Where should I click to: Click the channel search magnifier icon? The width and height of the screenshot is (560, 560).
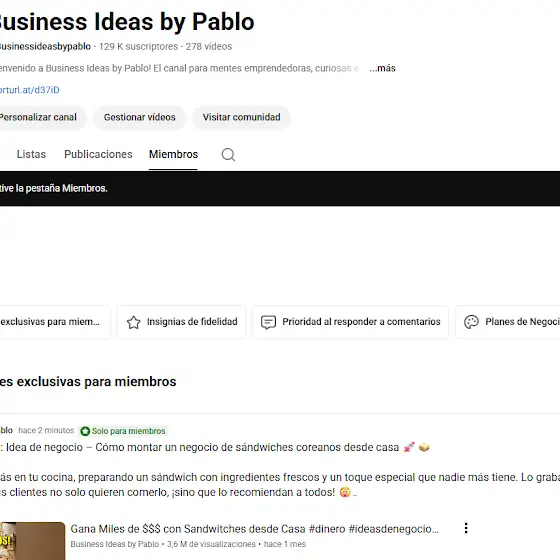pyautogui.click(x=228, y=155)
